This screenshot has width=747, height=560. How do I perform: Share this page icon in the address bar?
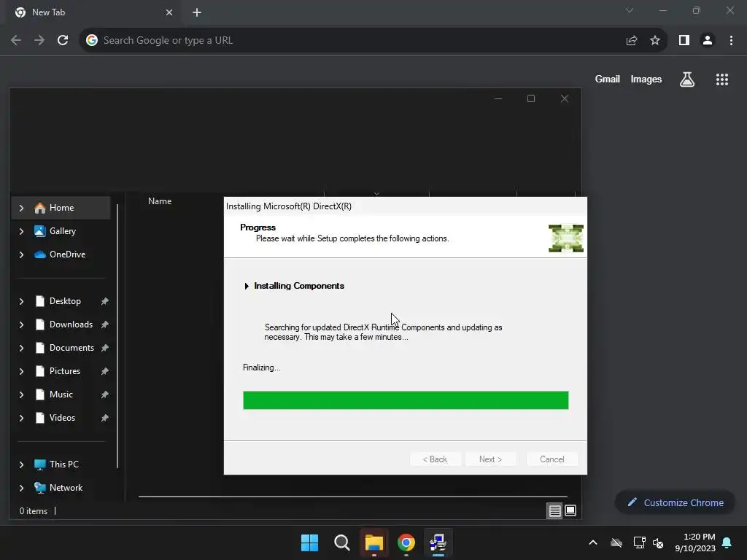tap(632, 40)
